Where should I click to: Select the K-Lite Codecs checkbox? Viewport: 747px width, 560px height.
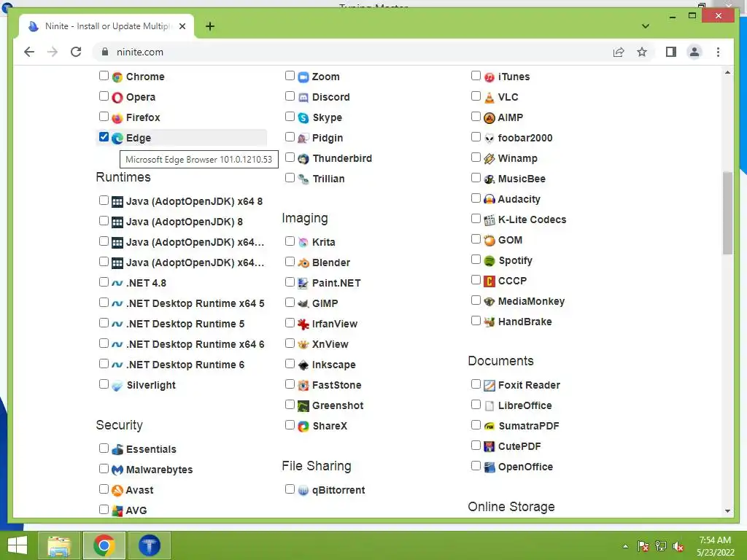point(476,219)
